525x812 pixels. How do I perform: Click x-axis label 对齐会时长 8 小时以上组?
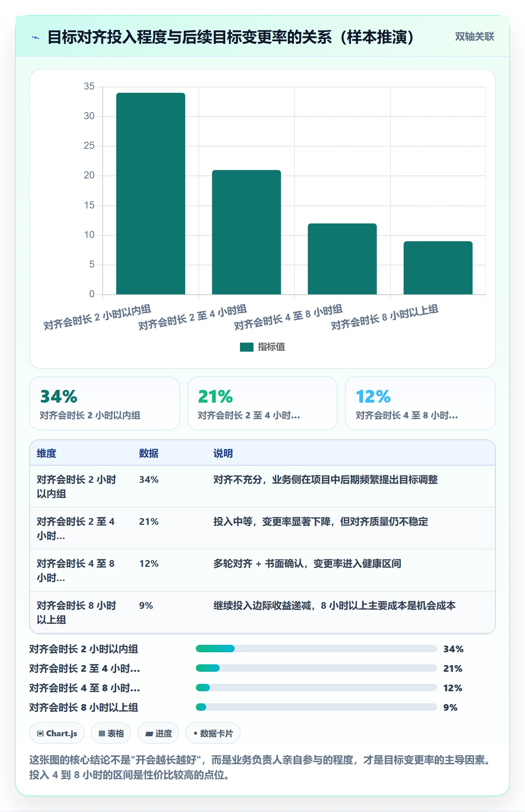coord(385,317)
